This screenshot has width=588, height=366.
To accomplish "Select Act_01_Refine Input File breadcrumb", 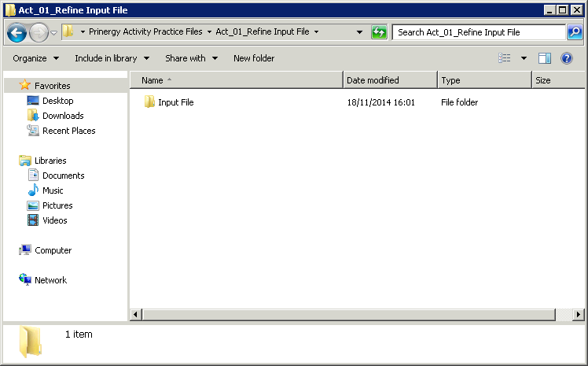I will coord(263,31).
